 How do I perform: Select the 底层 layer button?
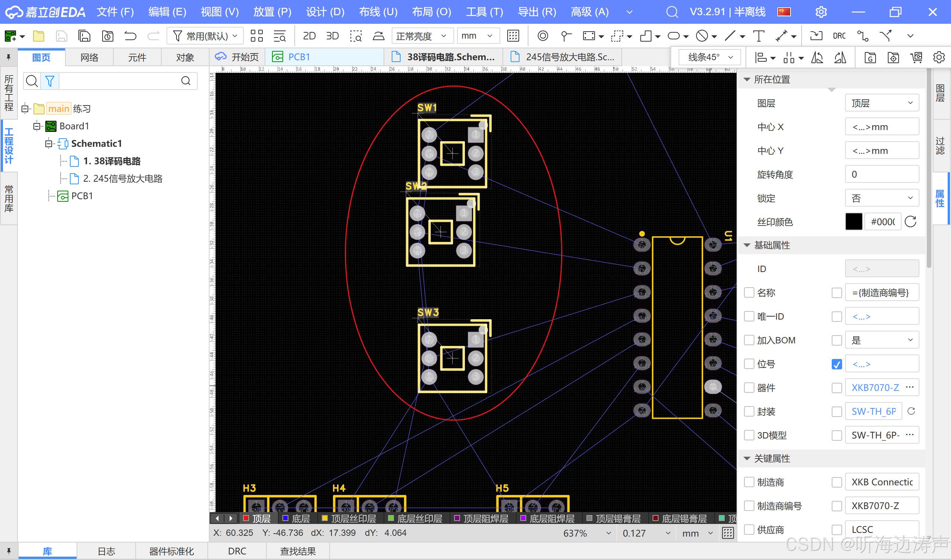[x=296, y=519]
